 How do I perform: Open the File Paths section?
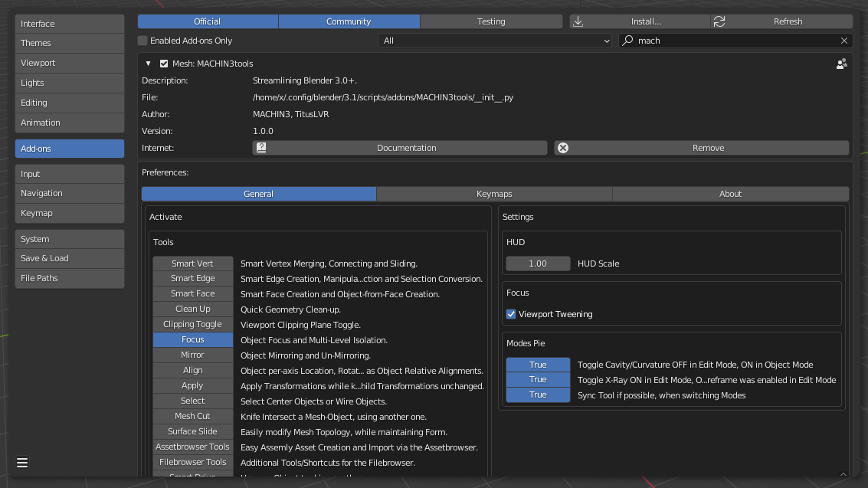tap(70, 278)
